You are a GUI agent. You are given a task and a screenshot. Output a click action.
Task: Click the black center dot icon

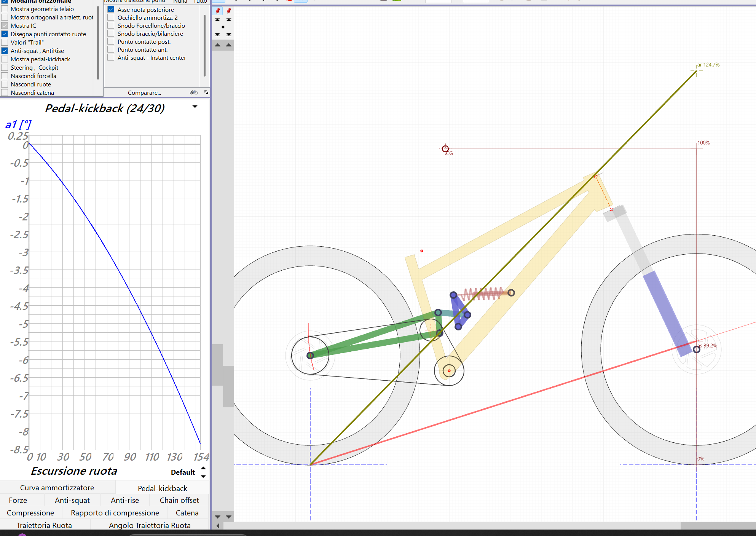[x=223, y=27]
